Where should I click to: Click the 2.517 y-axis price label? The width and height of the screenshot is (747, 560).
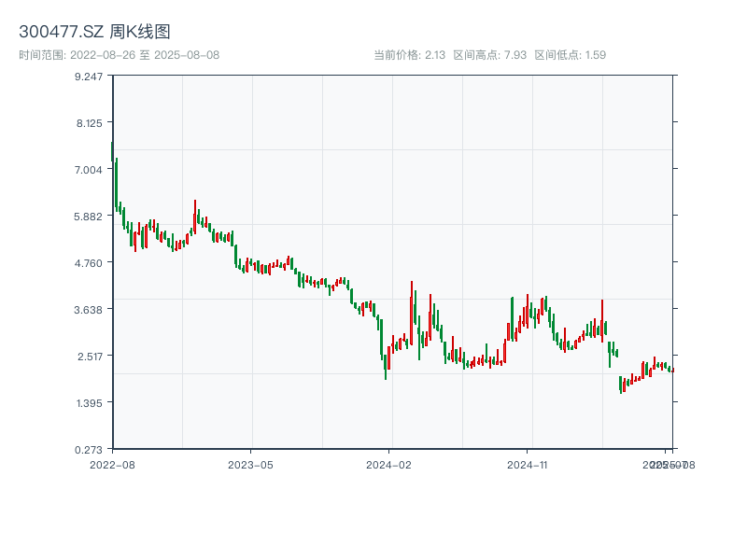coord(90,356)
